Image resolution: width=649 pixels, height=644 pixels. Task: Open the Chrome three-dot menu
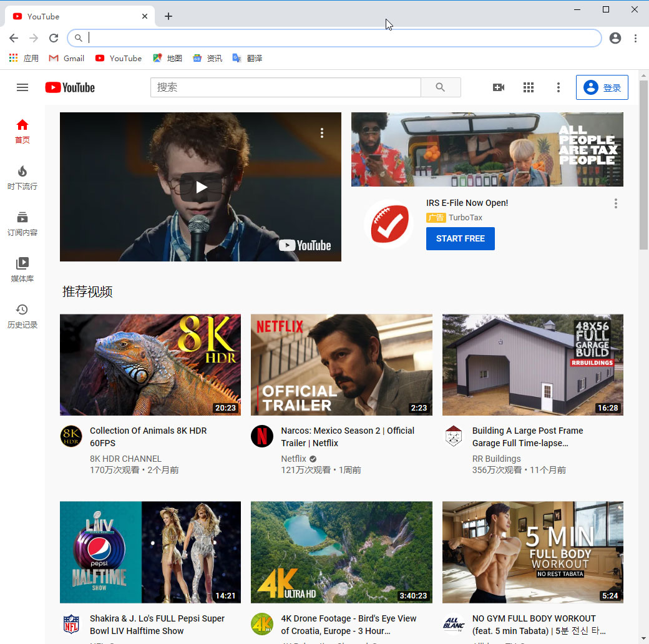(x=635, y=38)
